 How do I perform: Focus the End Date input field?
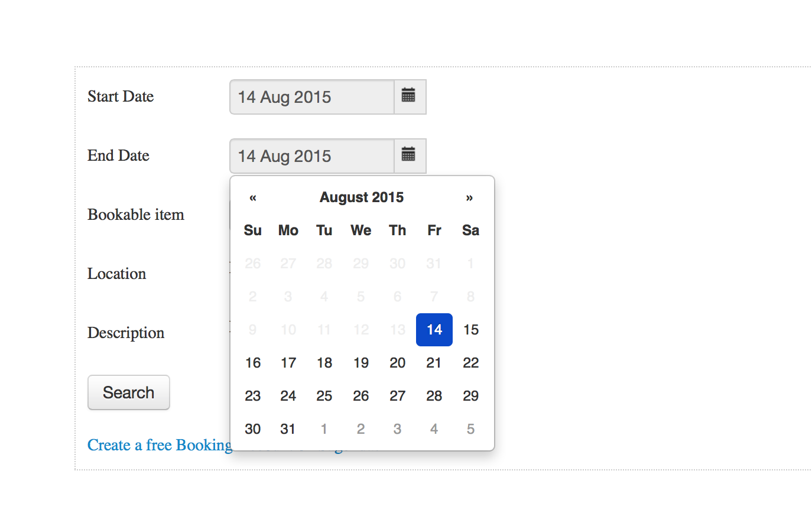(311, 156)
